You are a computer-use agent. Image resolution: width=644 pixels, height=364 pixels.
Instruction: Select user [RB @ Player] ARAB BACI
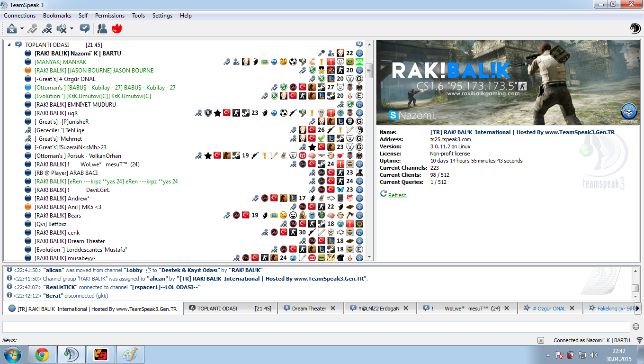(66, 173)
